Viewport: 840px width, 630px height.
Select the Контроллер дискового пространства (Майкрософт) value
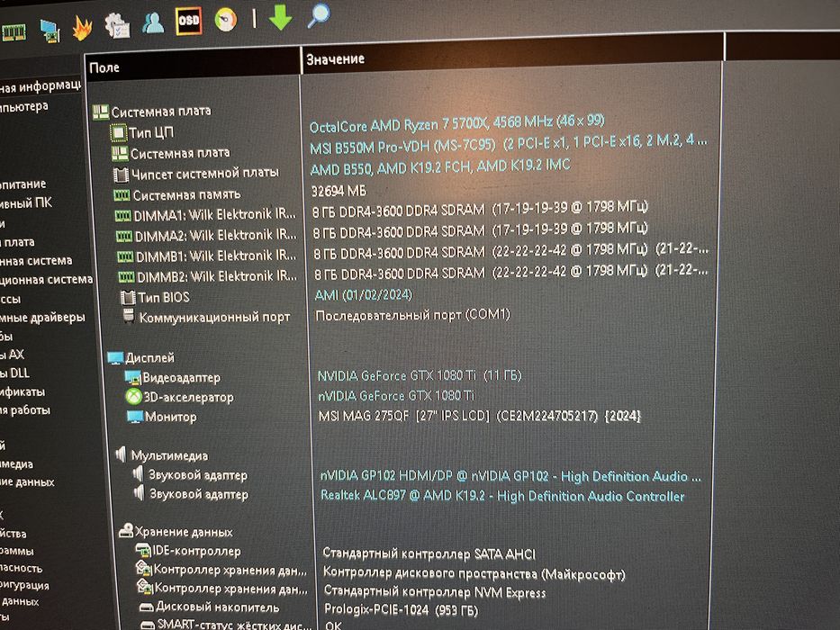point(474,573)
